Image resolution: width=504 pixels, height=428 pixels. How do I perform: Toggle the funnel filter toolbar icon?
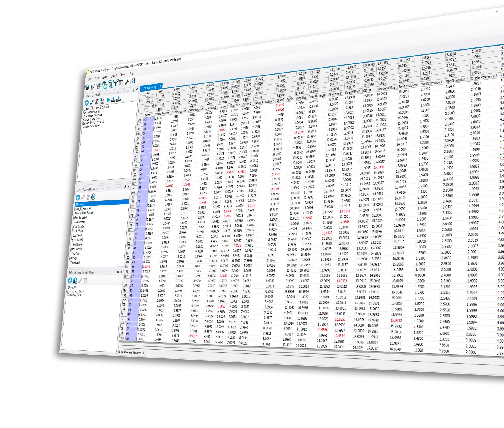[x=116, y=83]
